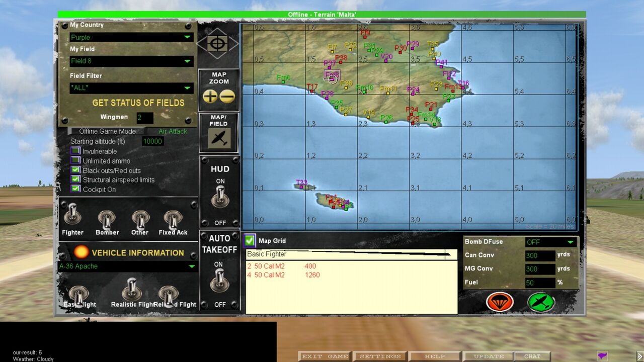
Task: Open the My Country dropdown showing Purple
Action: [x=131, y=37]
